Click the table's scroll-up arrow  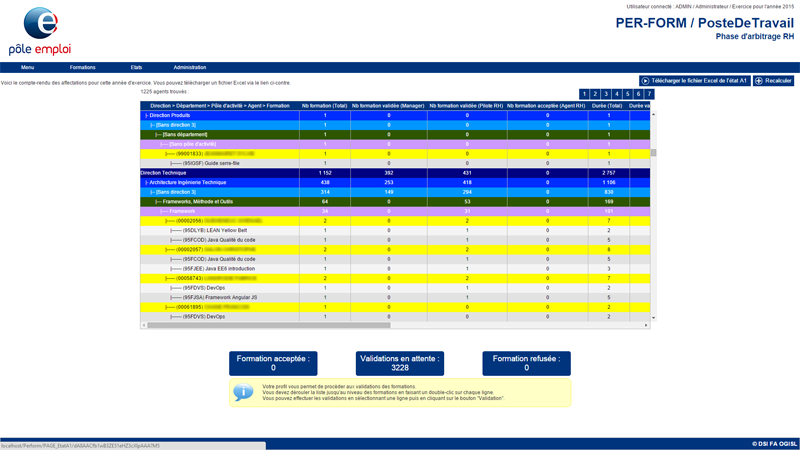point(654,115)
